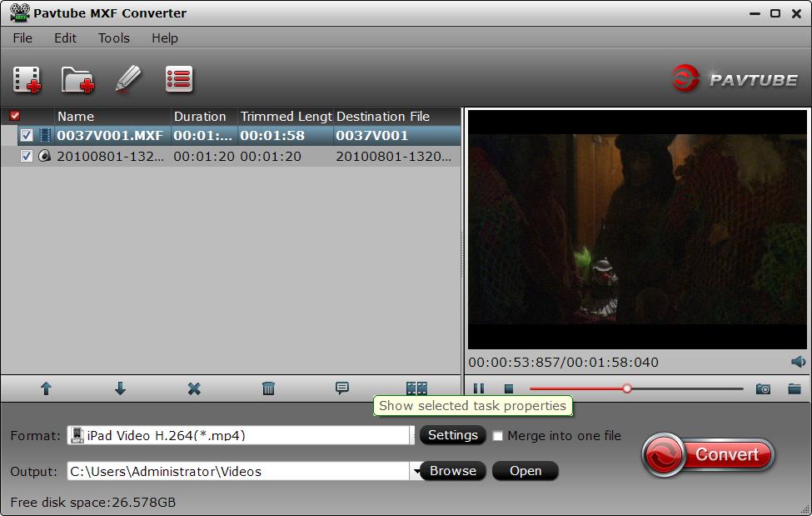Image resolution: width=812 pixels, height=516 pixels.
Task: Minimize the Pavtube window
Action: point(755,13)
